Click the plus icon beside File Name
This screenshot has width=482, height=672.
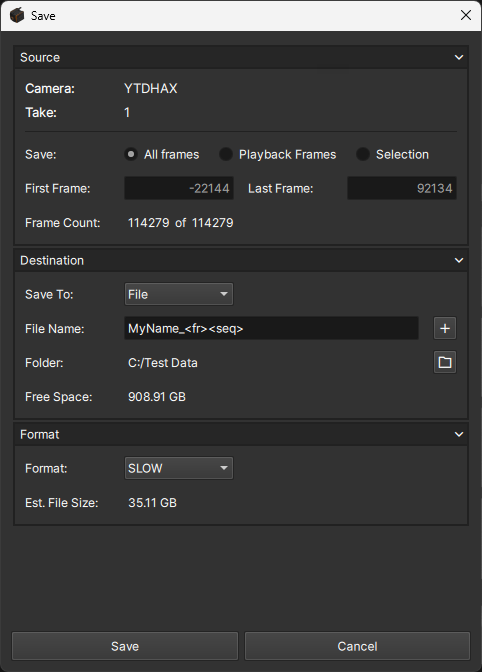[x=445, y=328]
